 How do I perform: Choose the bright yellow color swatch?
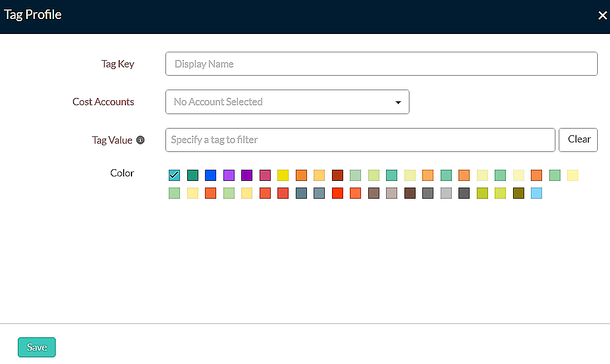point(283,175)
